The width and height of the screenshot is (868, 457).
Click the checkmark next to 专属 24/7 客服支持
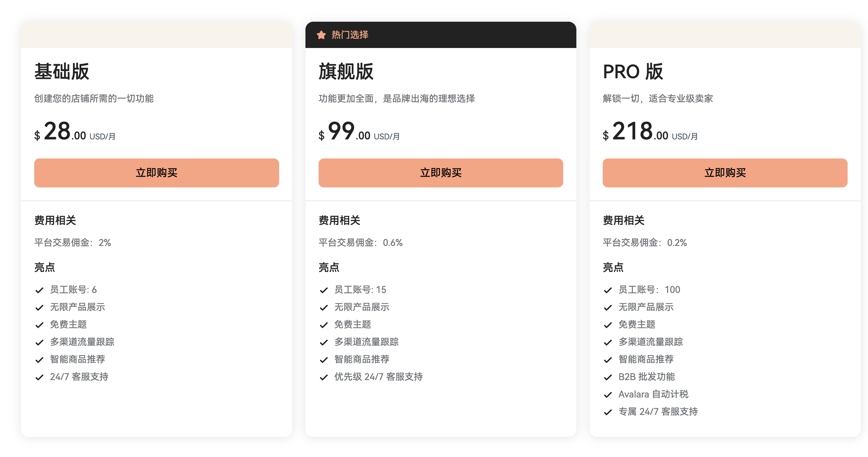[x=608, y=412]
